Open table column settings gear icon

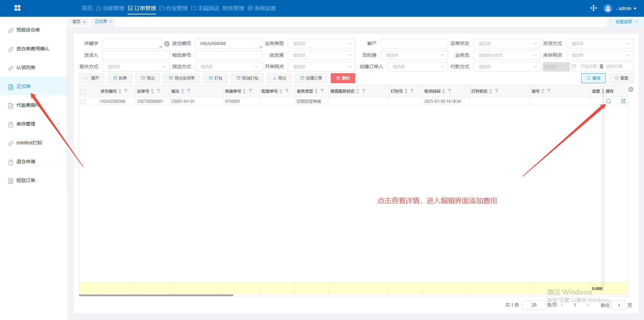point(631,89)
